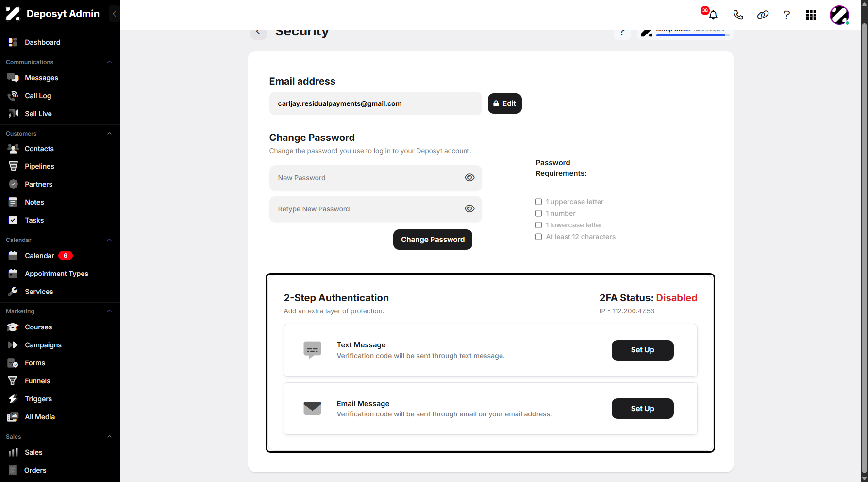
Task: Set Up Email Message authentication
Action: [x=642, y=409]
